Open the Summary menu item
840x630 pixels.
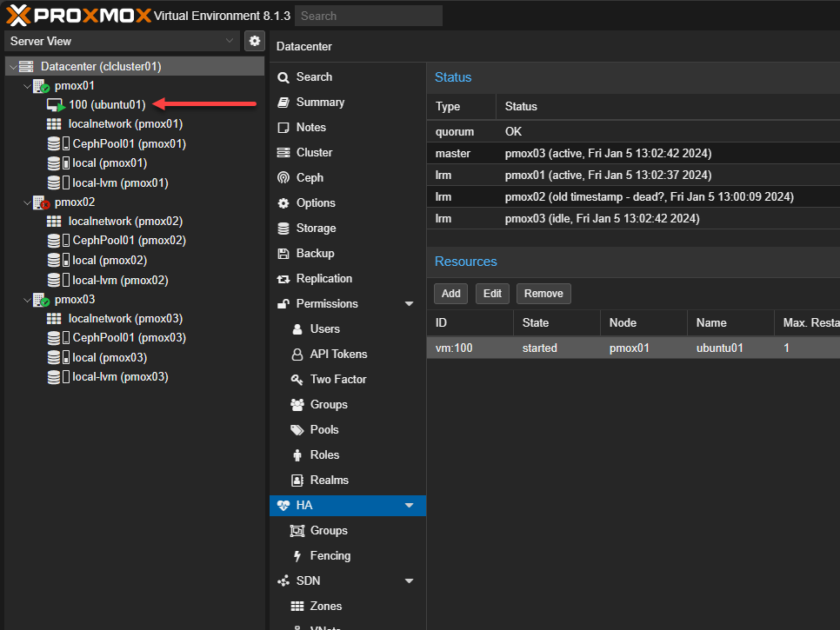click(x=320, y=102)
